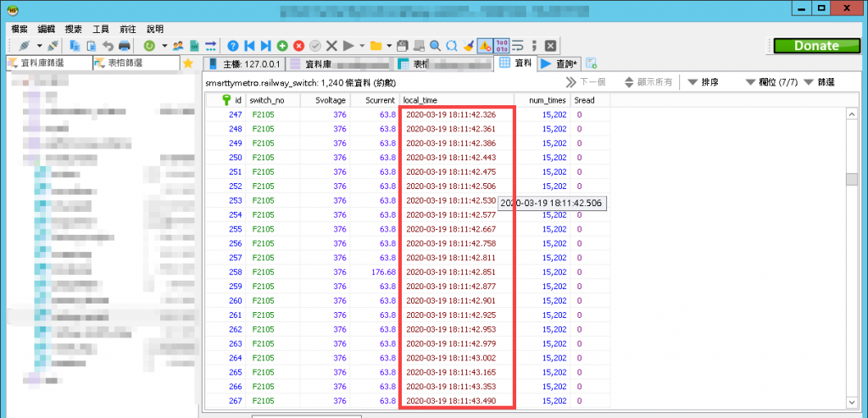
Task: Open the 篩選 filter dropdown
Action: point(819,82)
